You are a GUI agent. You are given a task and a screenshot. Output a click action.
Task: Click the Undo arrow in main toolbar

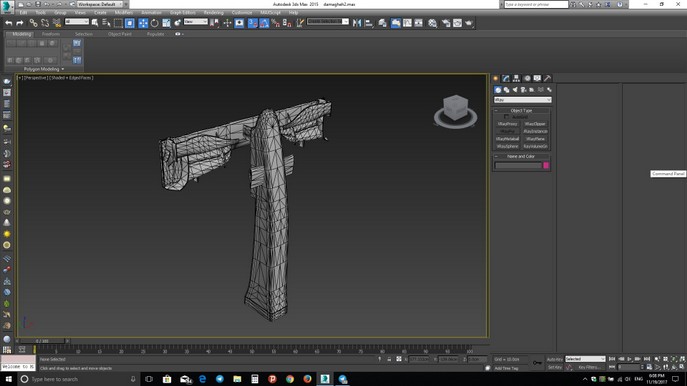pos(9,23)
